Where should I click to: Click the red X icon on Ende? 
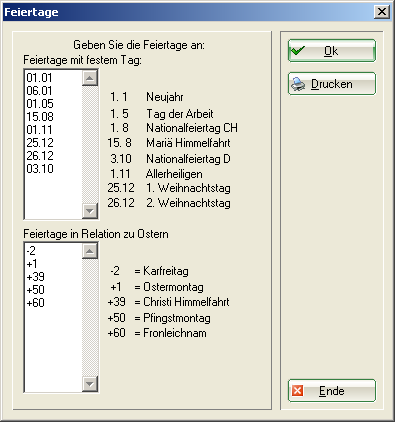pyautogui.click(x=297, y=391)
